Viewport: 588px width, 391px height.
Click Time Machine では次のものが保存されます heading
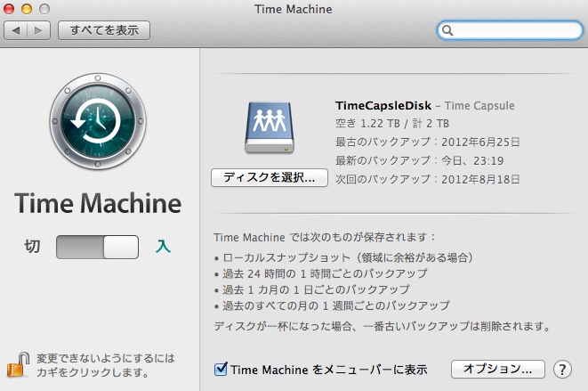click(x=325, y=238)
